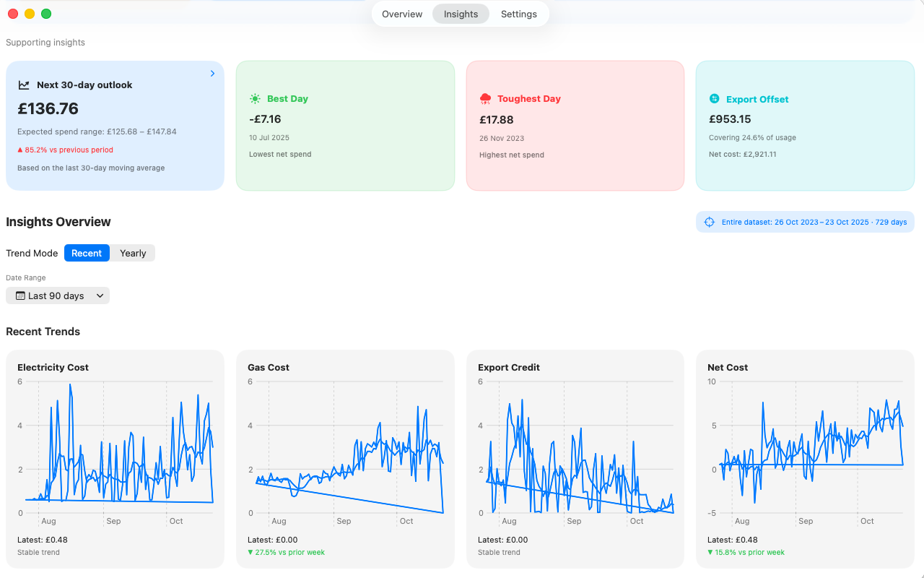Viewport: 924px width, 578px height.
Task: Open the Last 90 days dropdown
Action: [58, 296]
